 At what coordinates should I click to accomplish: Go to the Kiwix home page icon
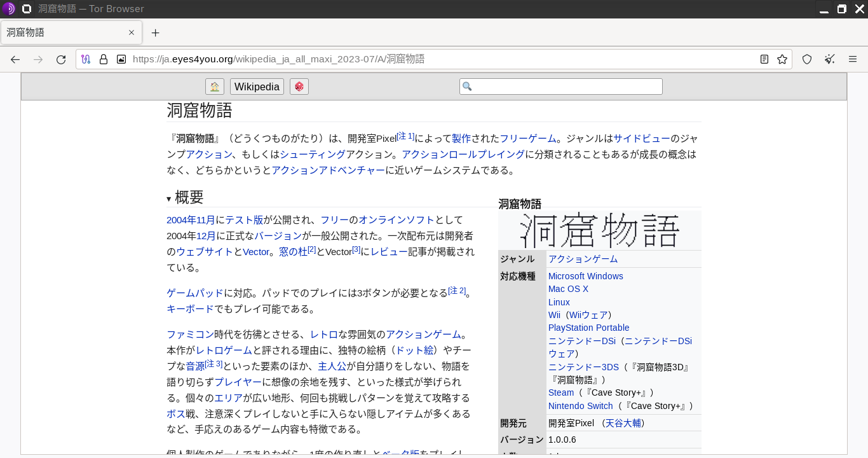(x=215, y=87)
